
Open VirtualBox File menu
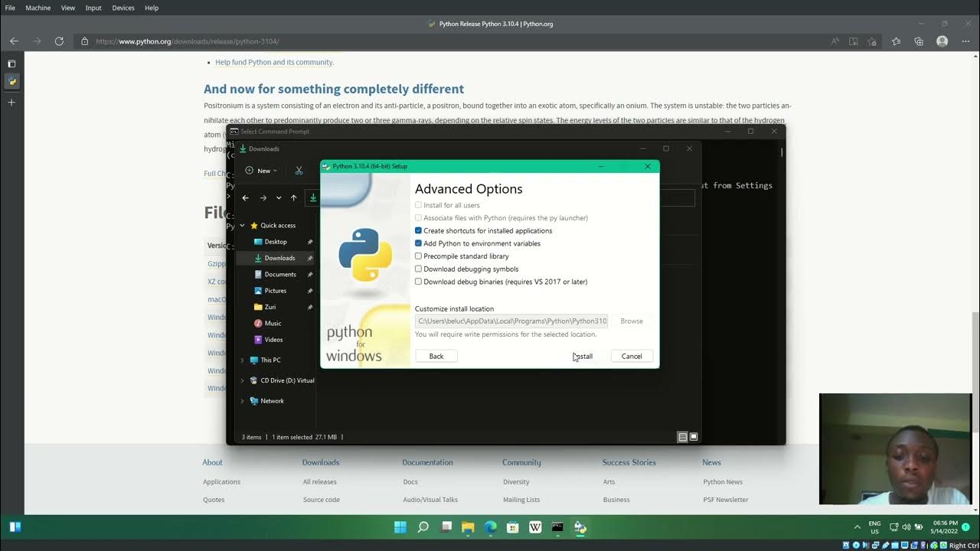[10, 8]
